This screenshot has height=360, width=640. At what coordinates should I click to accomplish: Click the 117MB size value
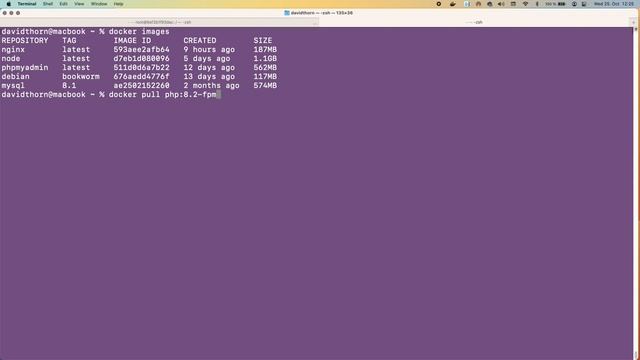265,76
